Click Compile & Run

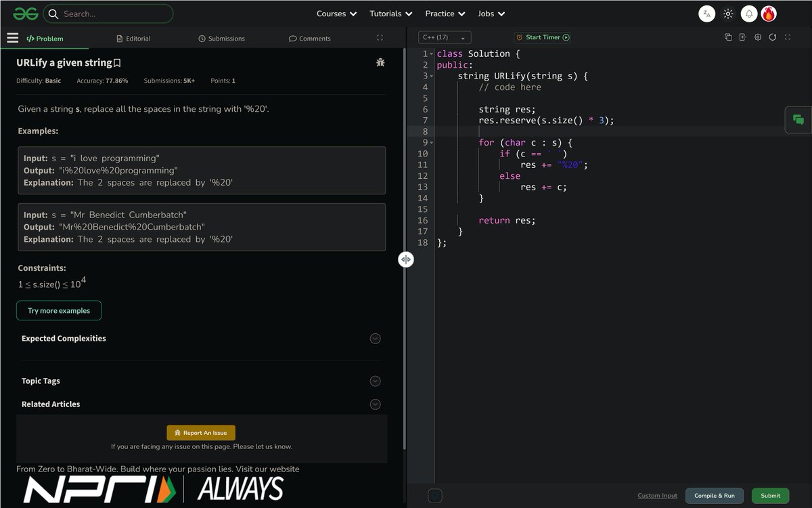pyautogui.click(x=715, y=496)
